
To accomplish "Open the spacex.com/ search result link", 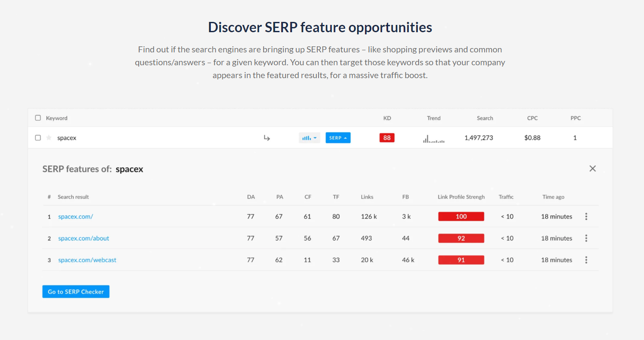I will (76, 217).
